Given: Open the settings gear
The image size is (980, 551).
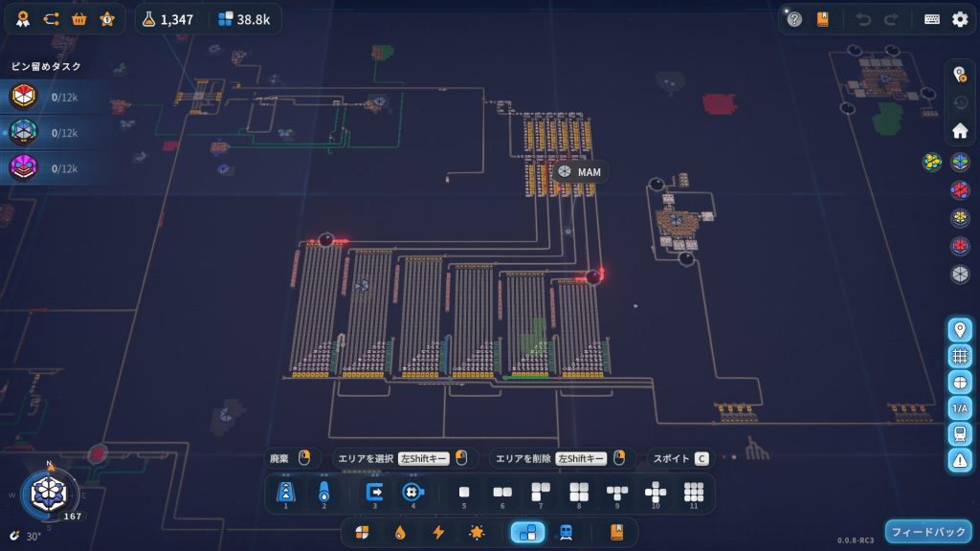Looking at the screenshot, I should point(960,19).
